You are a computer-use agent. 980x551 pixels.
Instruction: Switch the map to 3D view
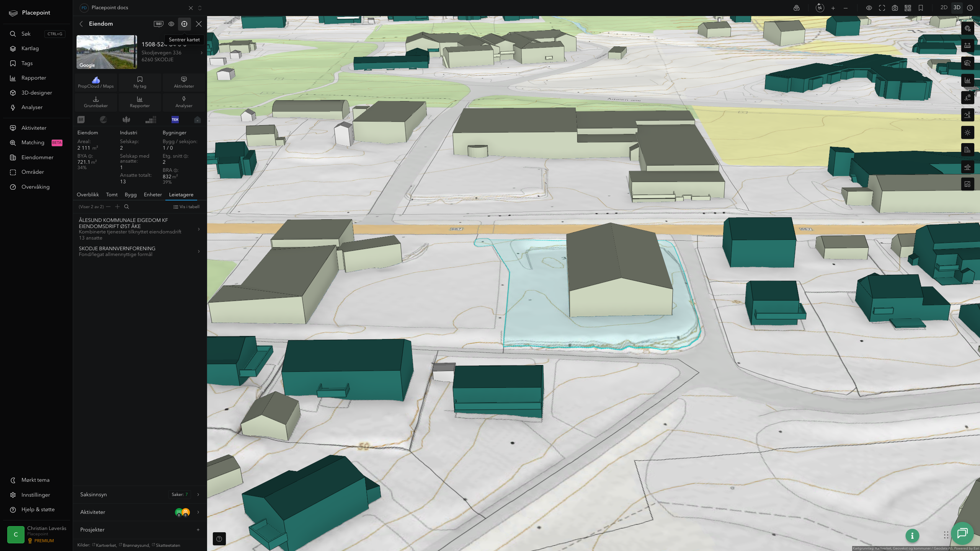tap(957, 8)
